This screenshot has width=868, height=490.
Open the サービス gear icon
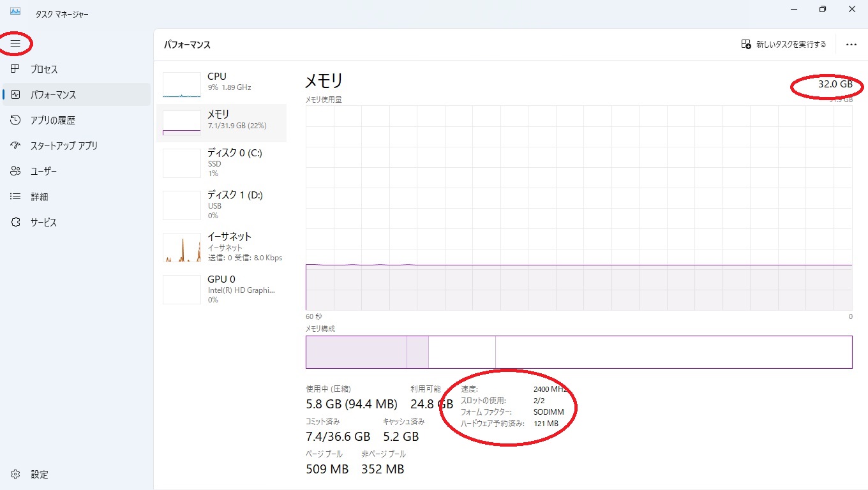[16, 222]
